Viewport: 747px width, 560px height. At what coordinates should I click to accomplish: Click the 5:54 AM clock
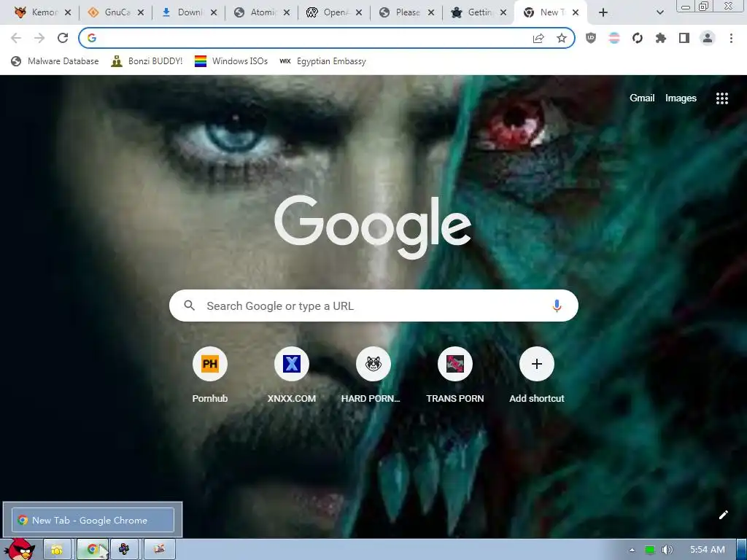[x=707, y=550]
